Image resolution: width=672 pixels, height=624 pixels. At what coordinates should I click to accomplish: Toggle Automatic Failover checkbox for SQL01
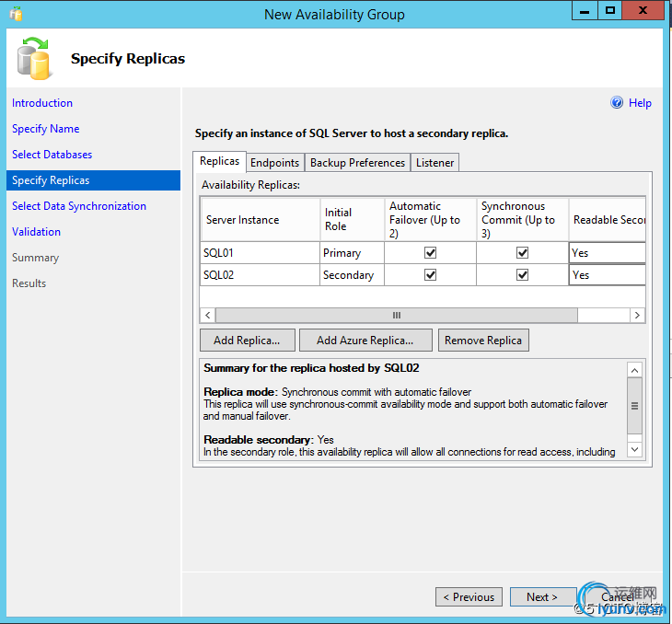(430, 253)
